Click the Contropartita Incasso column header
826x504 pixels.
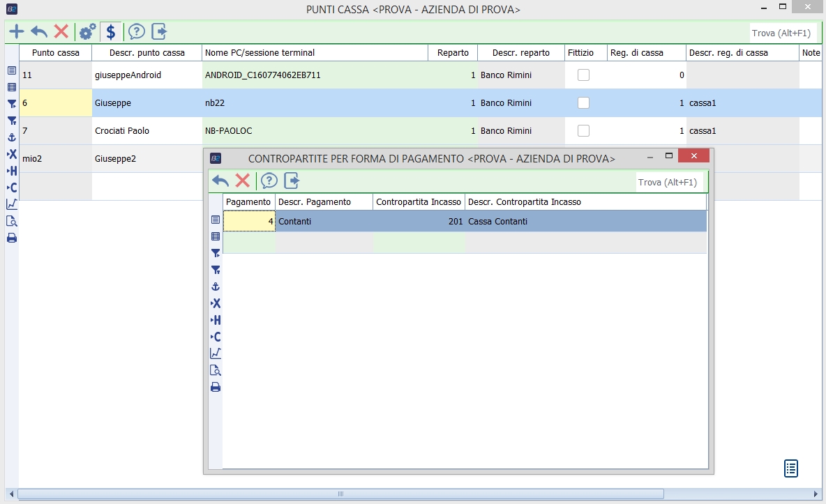tap(419, 202)
